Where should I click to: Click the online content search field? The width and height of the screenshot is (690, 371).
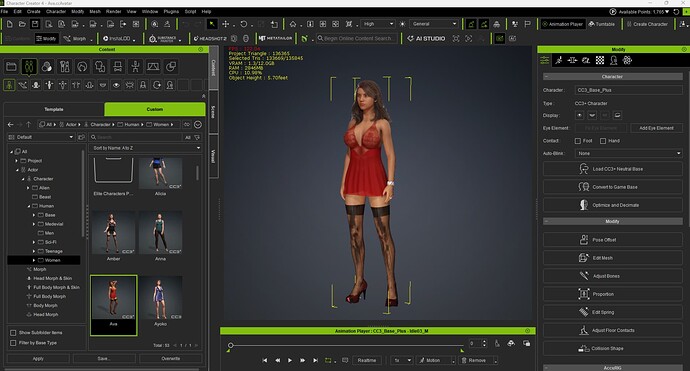coord(356,39)
